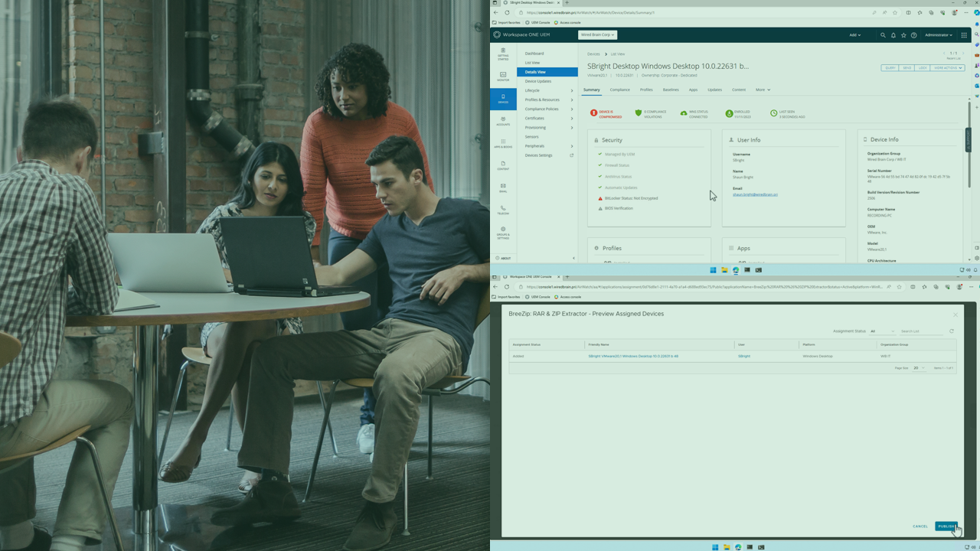Switch to the Compliance tab
The height and width of the screenshot is (551, 980).
tap(619, 90)
